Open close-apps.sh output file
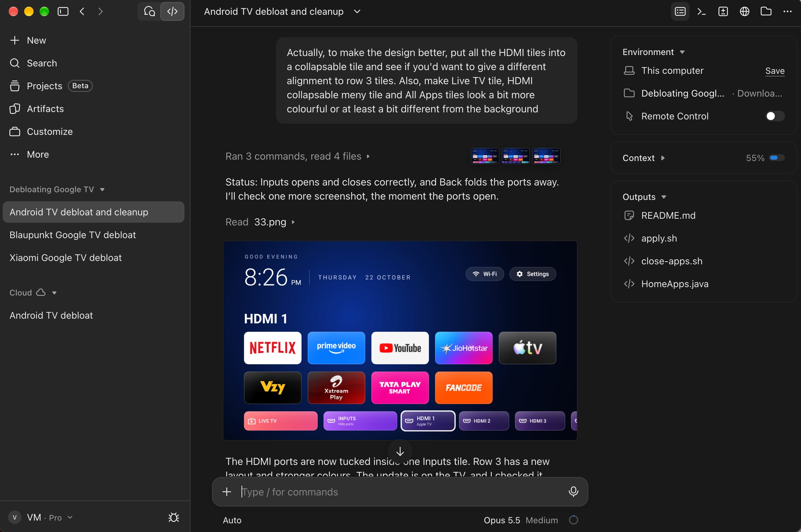The image size is (801, 532). [x=703, y=261]
